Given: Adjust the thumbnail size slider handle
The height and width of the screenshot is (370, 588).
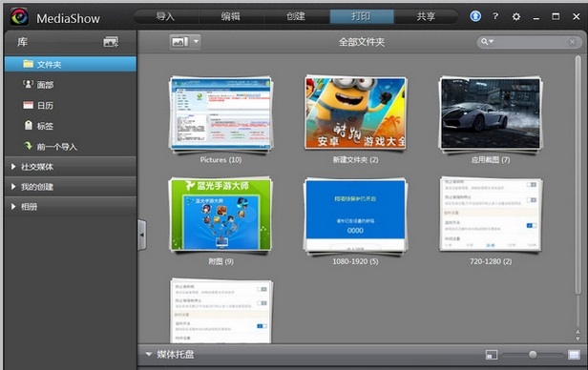Looking at the screenshot, I should tap(533, 355).
